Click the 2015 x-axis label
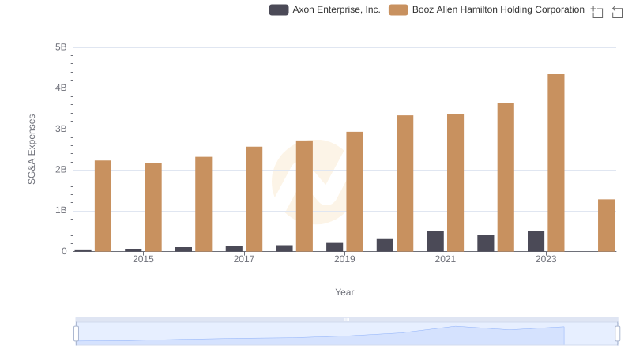632x364 pixels. 143,259
